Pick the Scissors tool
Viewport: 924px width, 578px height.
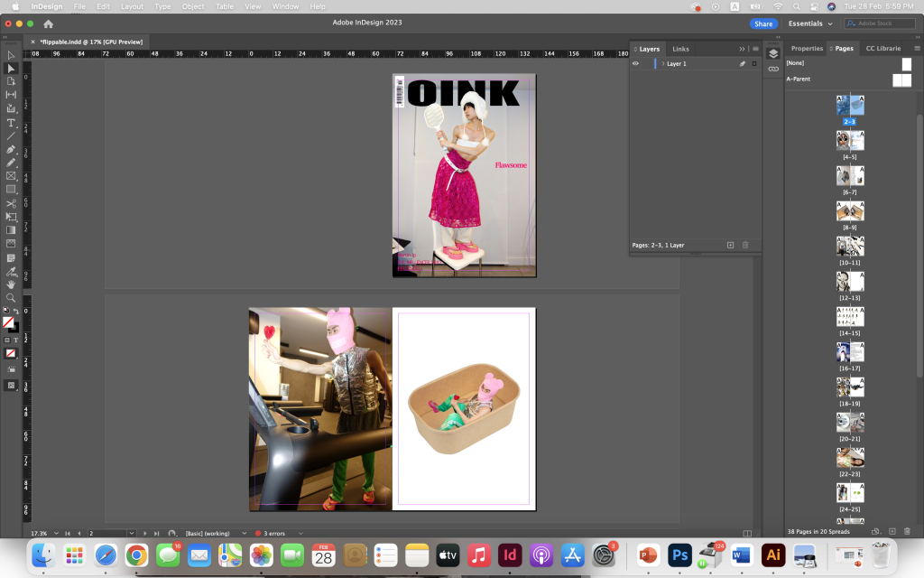(11, 203)
